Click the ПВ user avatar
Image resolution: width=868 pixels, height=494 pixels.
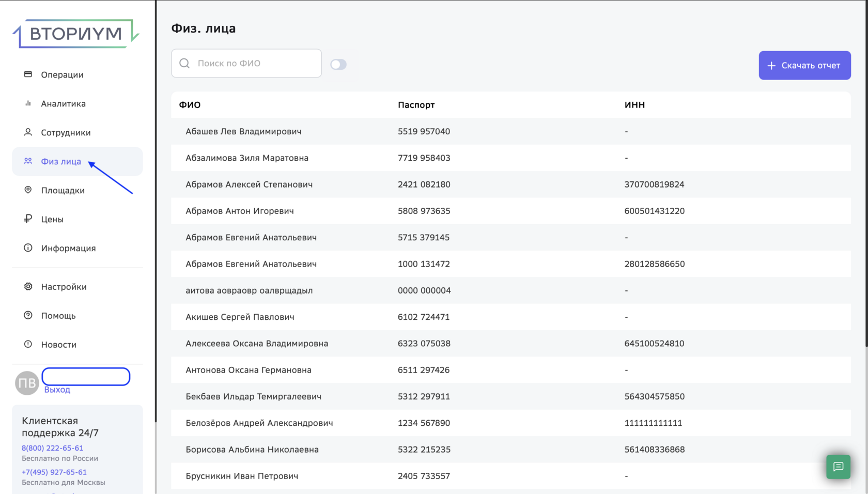27,383
